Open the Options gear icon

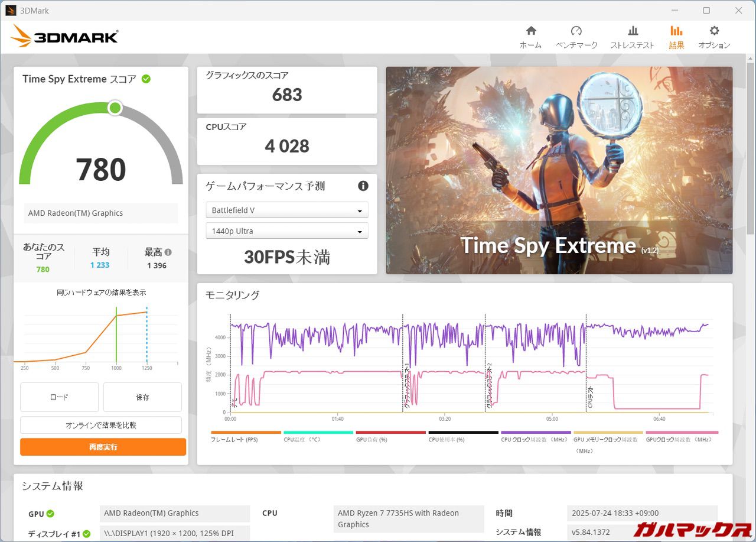pos(714,31)
